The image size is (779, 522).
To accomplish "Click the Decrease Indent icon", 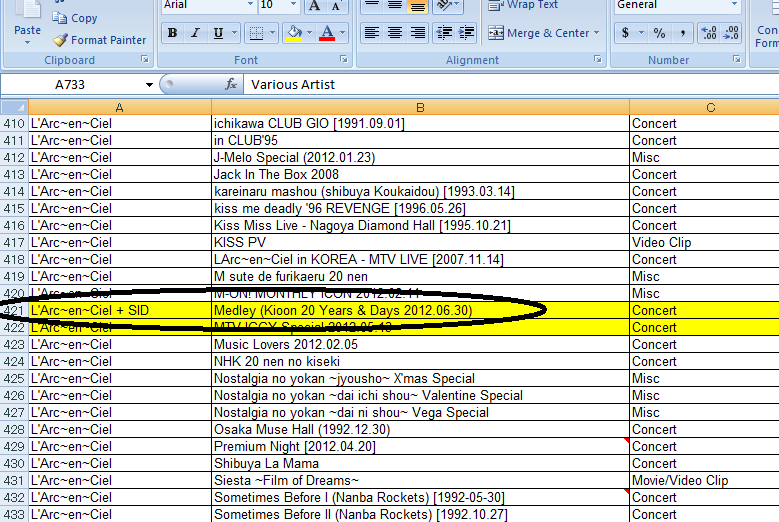I will click(x=444, y=33).
